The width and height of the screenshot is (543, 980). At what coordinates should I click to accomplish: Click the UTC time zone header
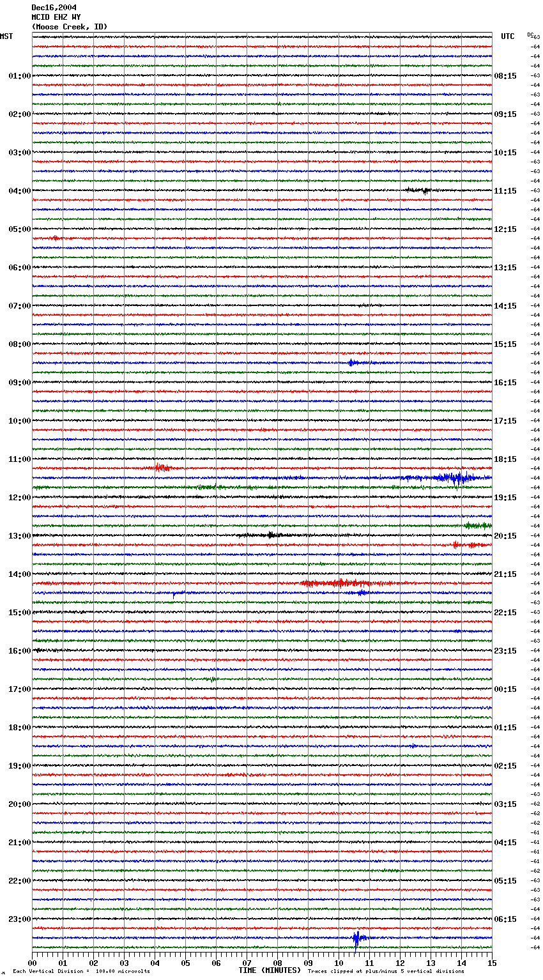[507, 36]
